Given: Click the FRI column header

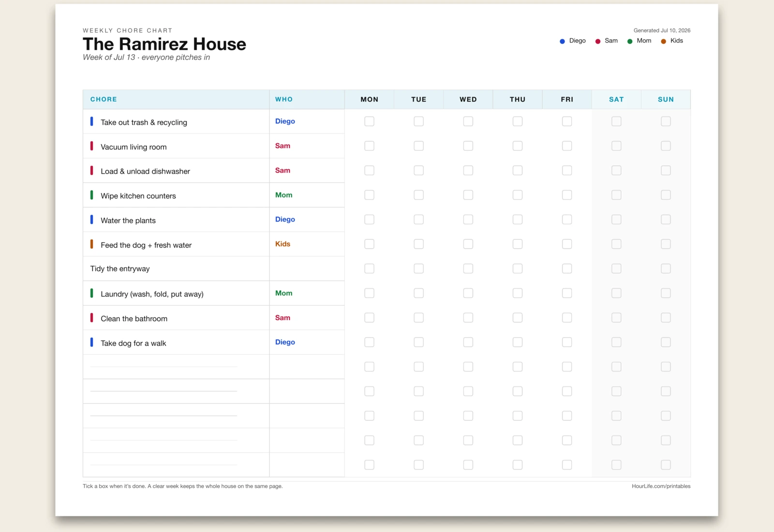Looking at the screenshot, I should (x=567, y=99).
